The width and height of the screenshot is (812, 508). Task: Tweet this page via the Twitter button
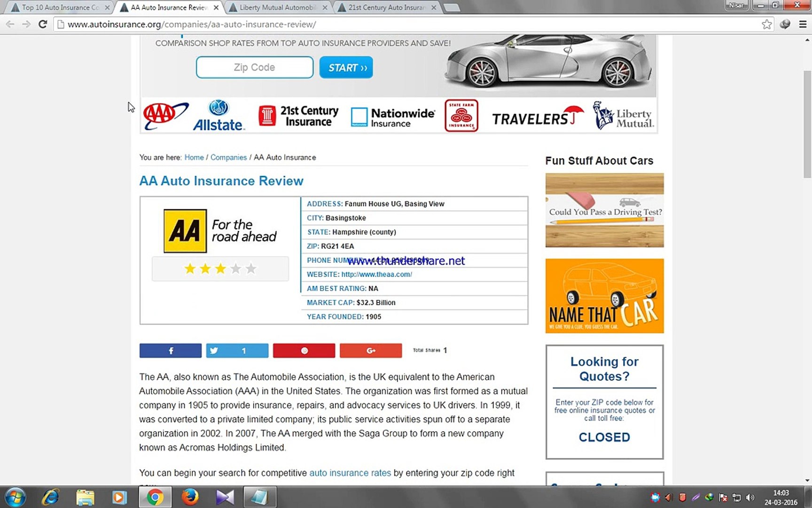tap(237, 350)
